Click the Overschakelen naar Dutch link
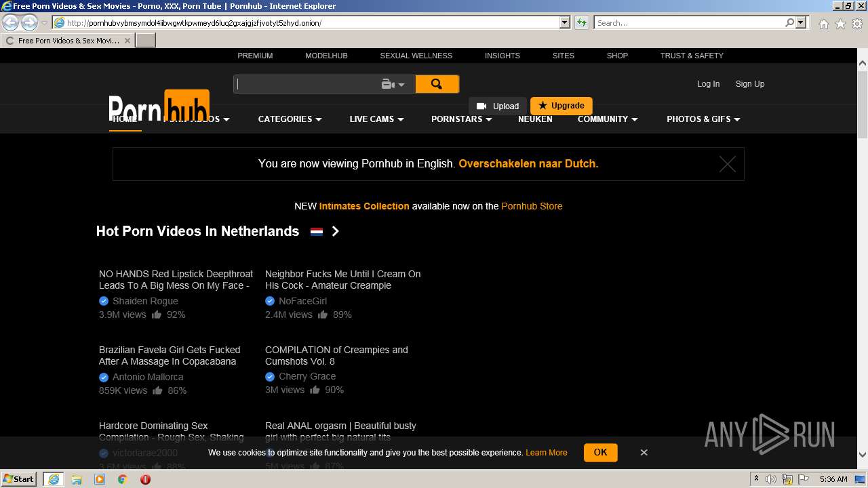This screenshot has height=488, width=868. [528, 163]
